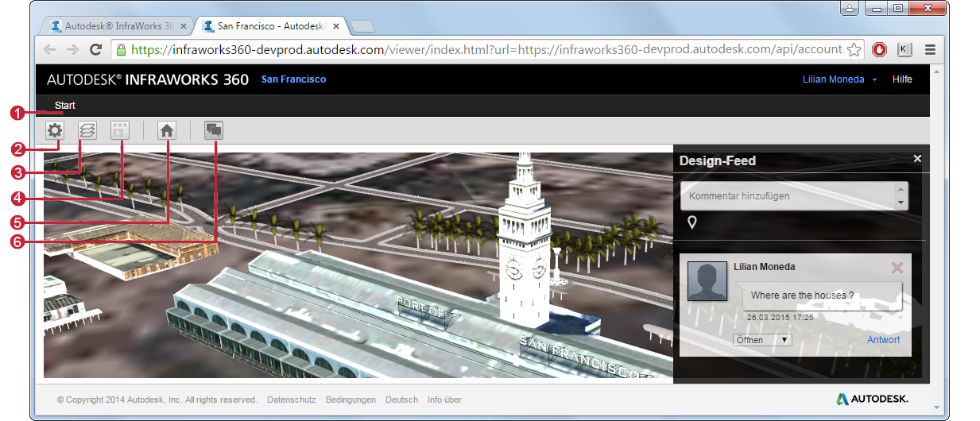Click the address bar URL
The image size is (980, 421).
[x=486, y=49]
